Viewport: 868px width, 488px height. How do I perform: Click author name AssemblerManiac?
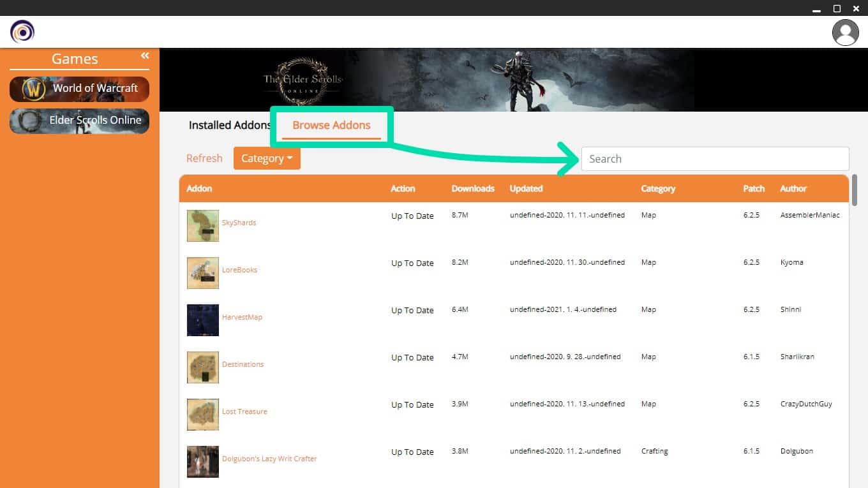810,215
